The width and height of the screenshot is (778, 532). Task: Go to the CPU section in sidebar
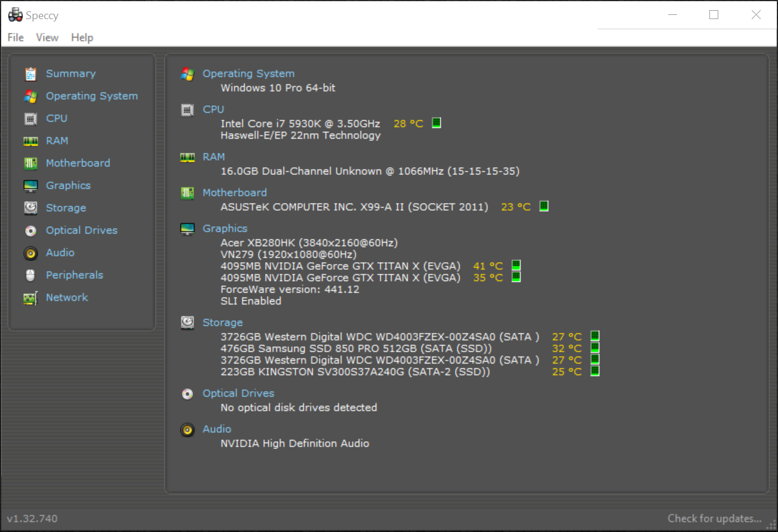[x=57, y=118]
